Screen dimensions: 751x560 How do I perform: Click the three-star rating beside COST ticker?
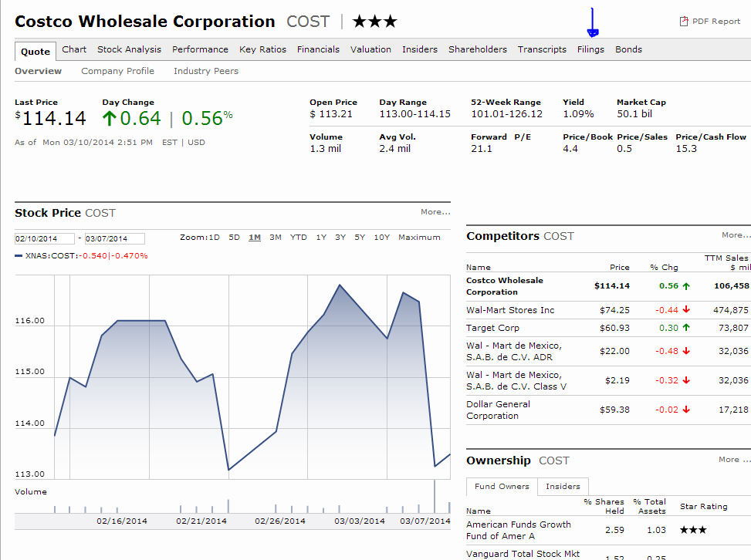pos(374,22)
